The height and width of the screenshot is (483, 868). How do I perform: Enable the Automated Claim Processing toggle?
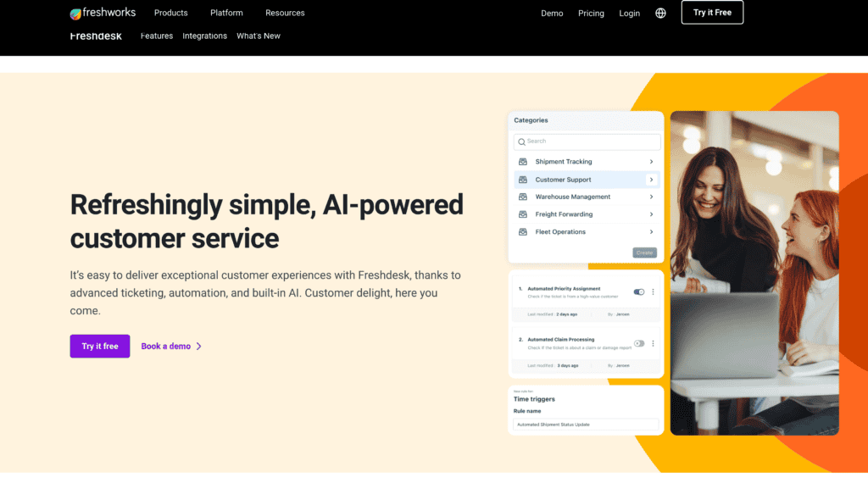click(x=639, y=343)
